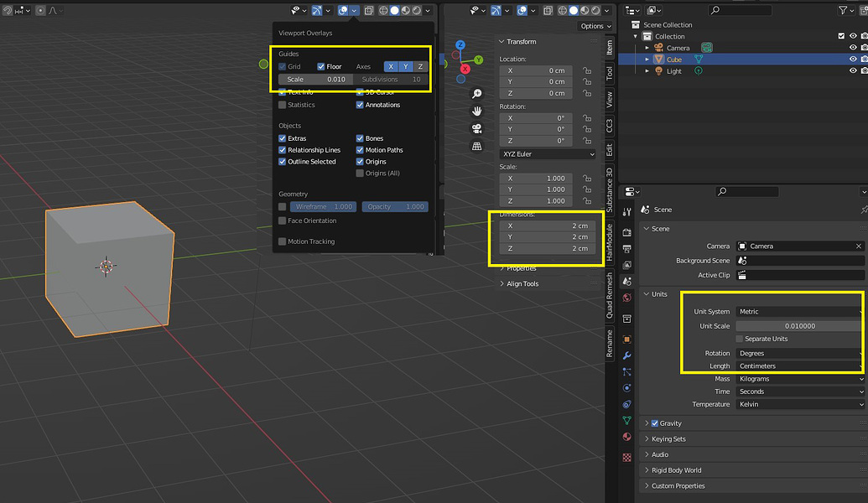Viewport: 868px width, 503px height.
Task: Open the Object Constraints properties tab
Action: point(626,405)
